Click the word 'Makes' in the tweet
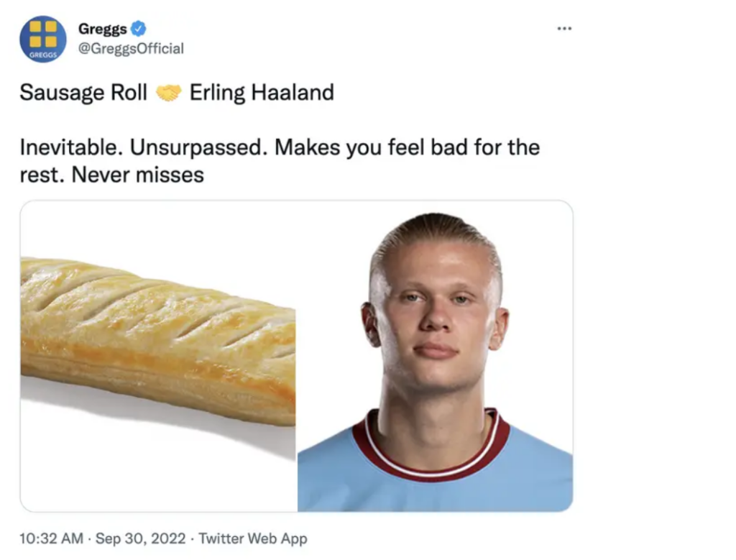 click(307, 147)
